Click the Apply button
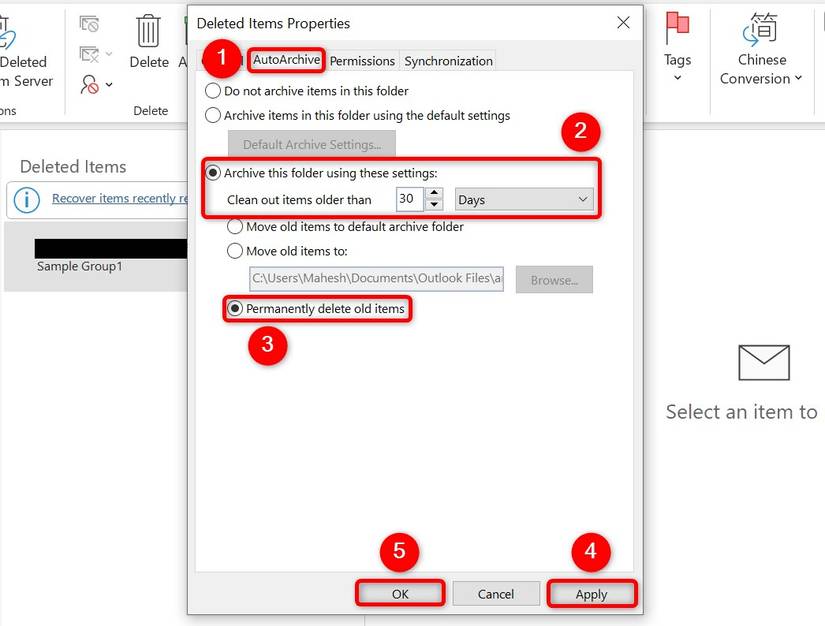The height and width of the screenshot is (626, 825). click(591, 592)
